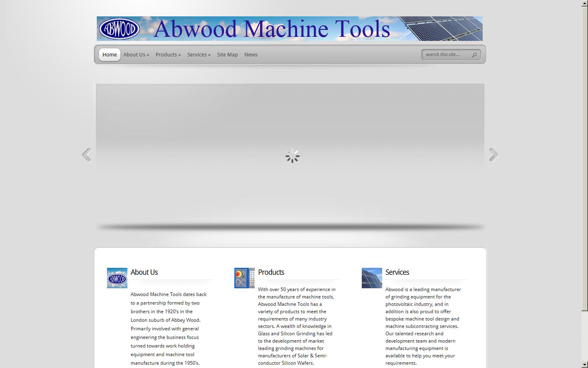Expand the Products dropdown menu

point(168,55)
